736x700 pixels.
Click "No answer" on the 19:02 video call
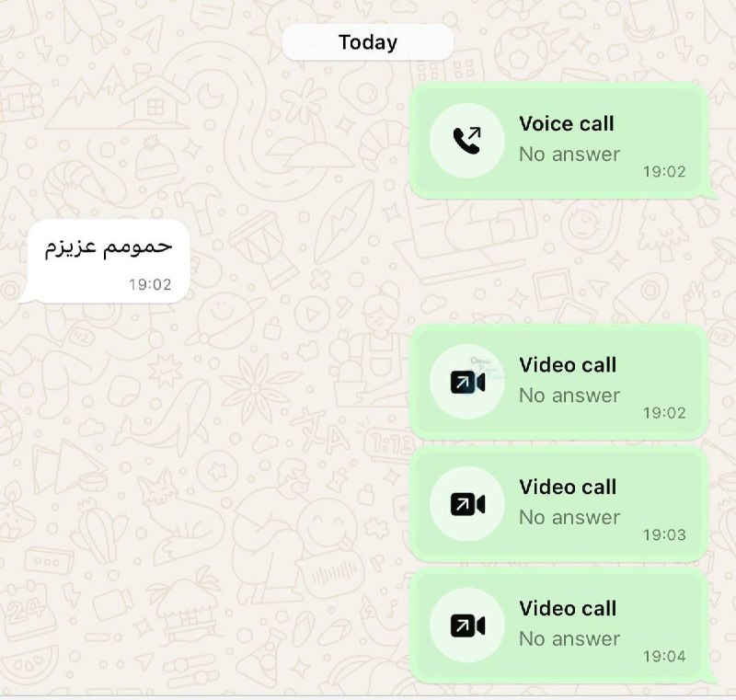tap(569, 396)
